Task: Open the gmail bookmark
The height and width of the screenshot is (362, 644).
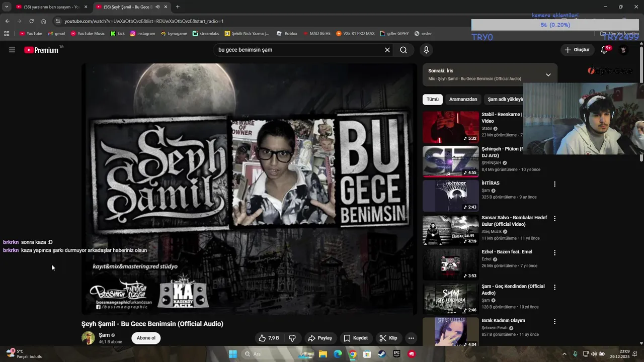Action: [56, 33]
